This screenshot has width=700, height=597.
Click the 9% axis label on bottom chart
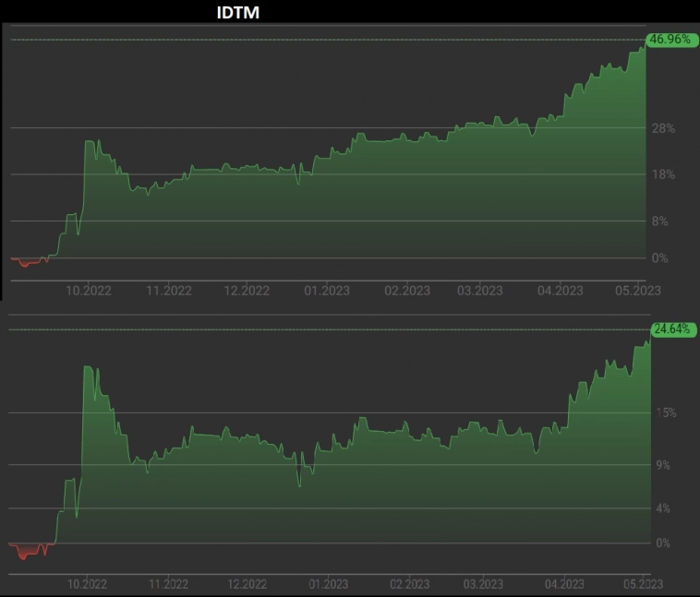[x=663, y=465]
